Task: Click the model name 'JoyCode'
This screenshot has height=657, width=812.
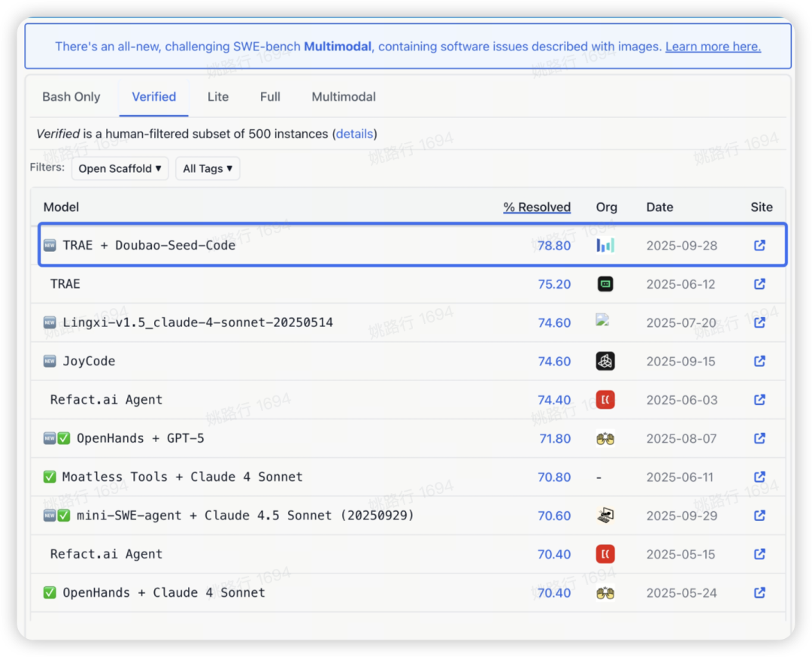Action: point(89,361)
